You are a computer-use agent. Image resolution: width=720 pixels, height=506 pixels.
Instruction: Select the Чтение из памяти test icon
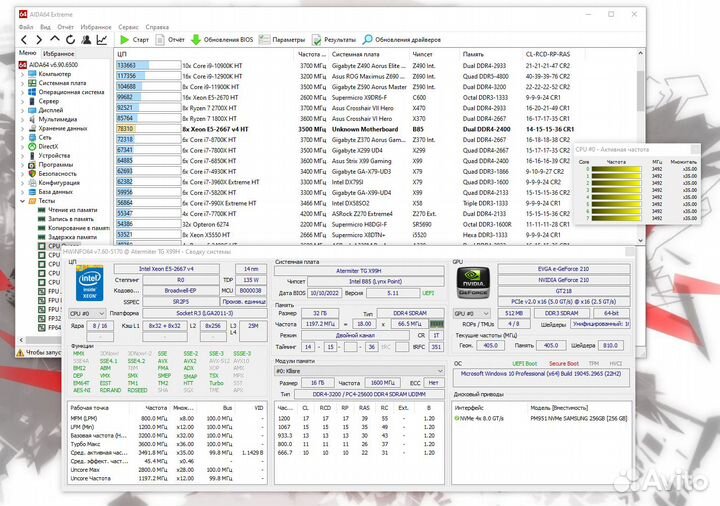(x=41, y=210)
